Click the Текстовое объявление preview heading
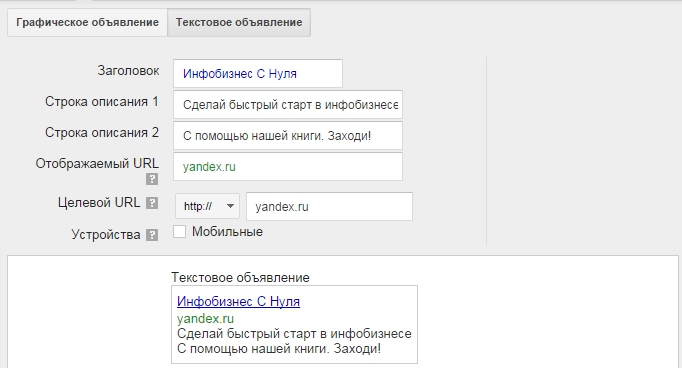This screenshot has width=682, height=368. (240, 278)
